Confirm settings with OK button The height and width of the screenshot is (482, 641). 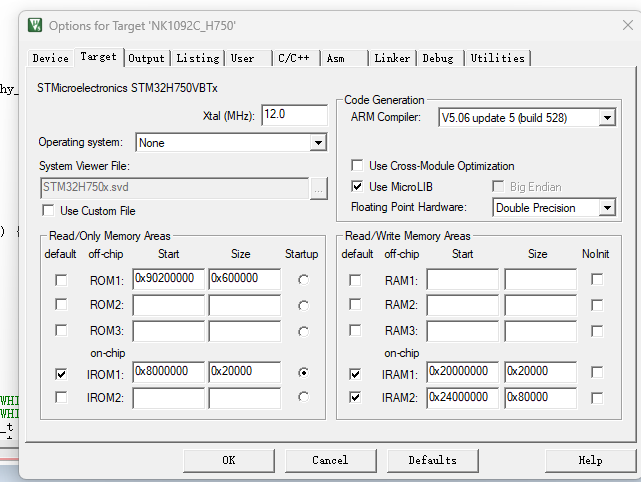pyautogui.click(x=229, y=460)
